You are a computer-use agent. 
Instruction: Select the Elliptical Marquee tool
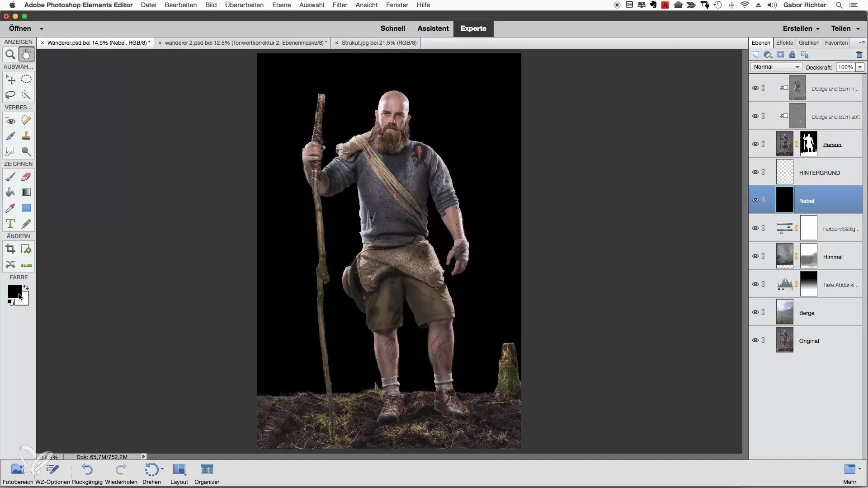click(26, 80)
